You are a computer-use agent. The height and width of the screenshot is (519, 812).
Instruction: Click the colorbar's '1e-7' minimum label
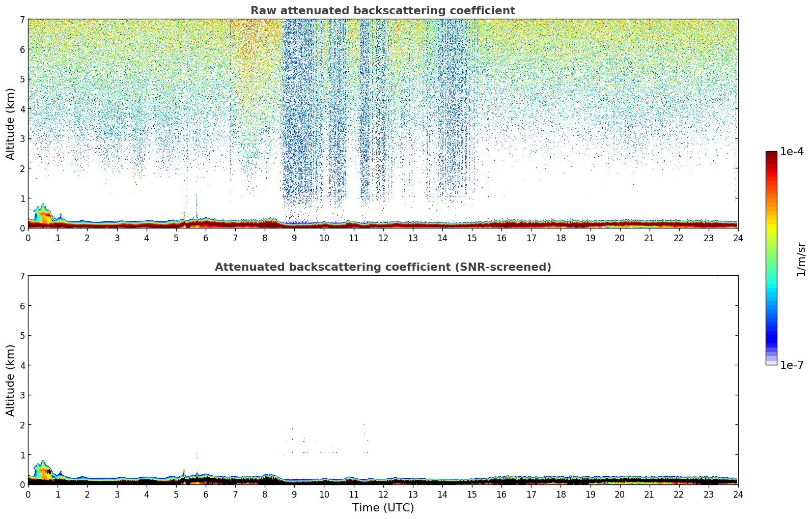792,365
